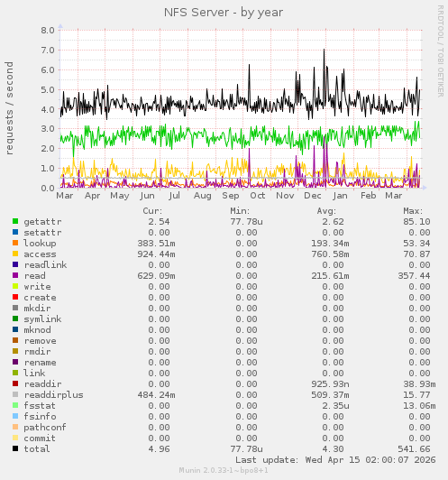The width and height of the screenshot is (448, 480).
Task: Select the 'rename' legend label
Action: coord(40,363)
